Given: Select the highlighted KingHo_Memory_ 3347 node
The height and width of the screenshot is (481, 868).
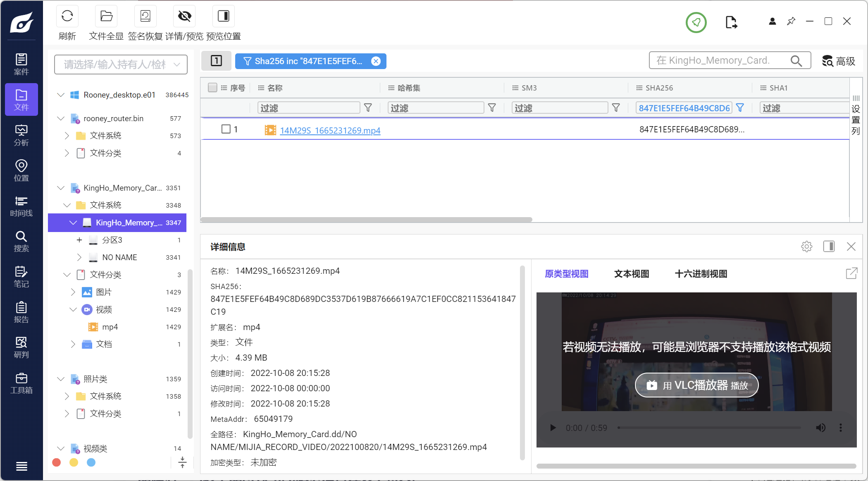Looking at the screenshot, I should [117, 223].
